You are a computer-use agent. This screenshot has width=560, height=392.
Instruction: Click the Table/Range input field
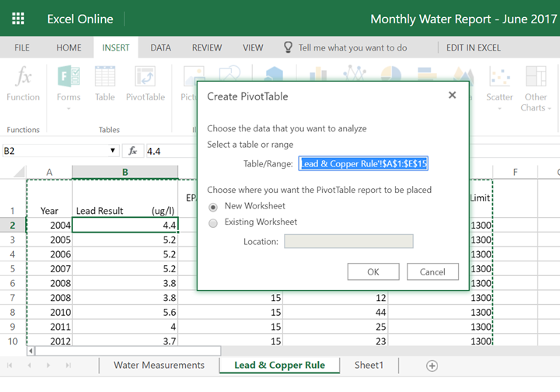[x=364, y=163]
